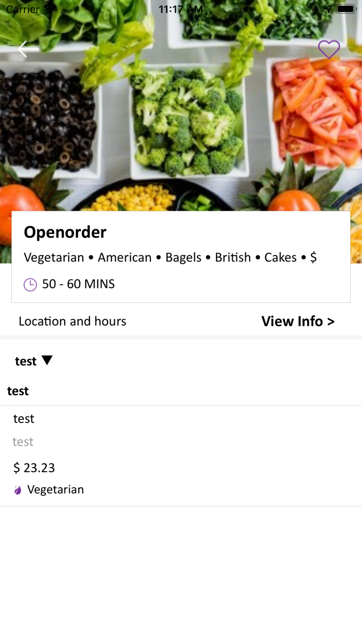Screen dimensions: 362x644
Task: Select the Openorder restaurant title
Action: 65,232
